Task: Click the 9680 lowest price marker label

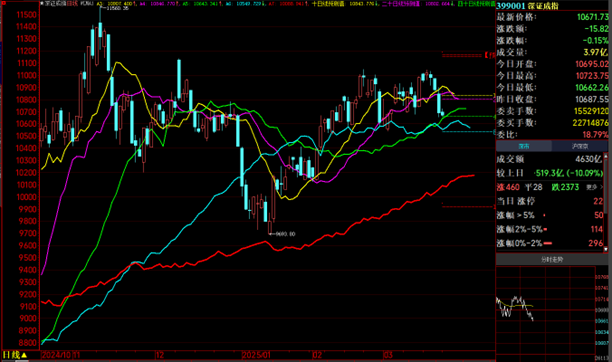Action: pos(285,234)
